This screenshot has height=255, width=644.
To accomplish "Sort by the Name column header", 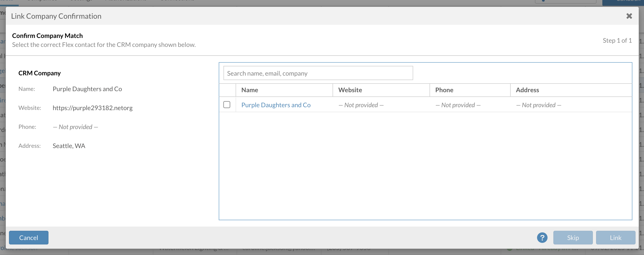I will click(250, 90).
